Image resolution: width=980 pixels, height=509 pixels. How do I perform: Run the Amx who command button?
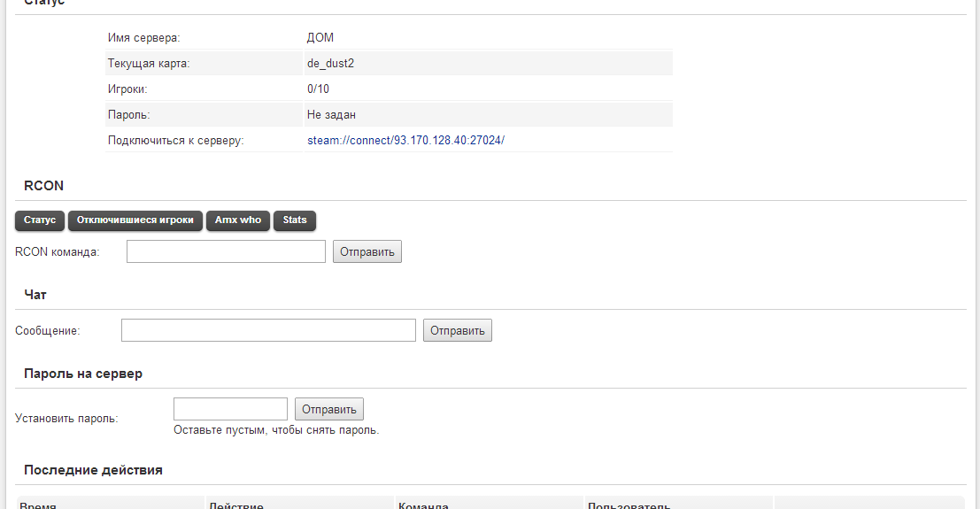point(238,220)
